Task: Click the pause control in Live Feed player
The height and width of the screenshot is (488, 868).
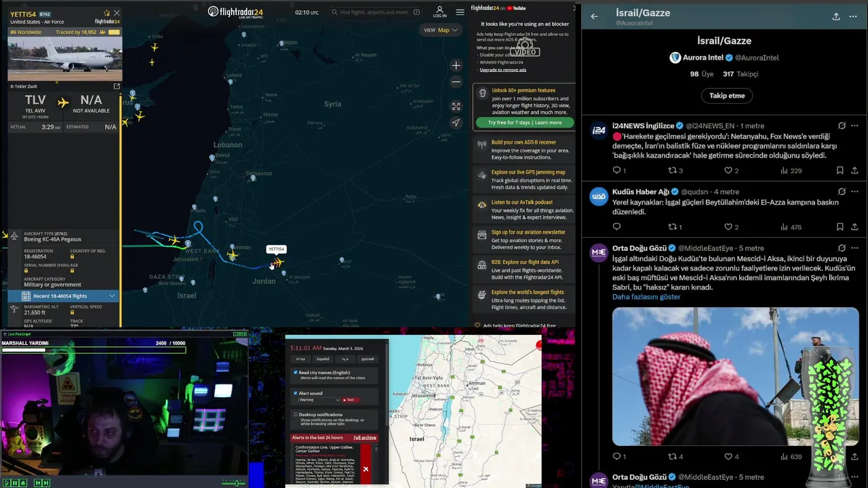Action: point(14,483)
